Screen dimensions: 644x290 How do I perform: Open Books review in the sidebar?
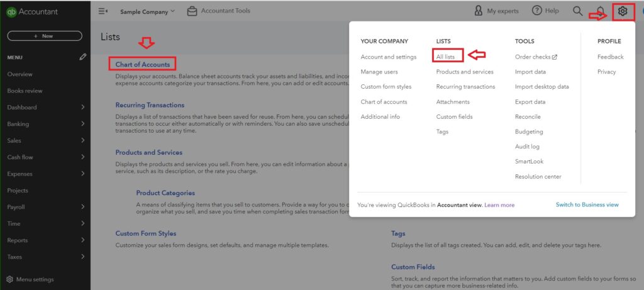[25, 91]
